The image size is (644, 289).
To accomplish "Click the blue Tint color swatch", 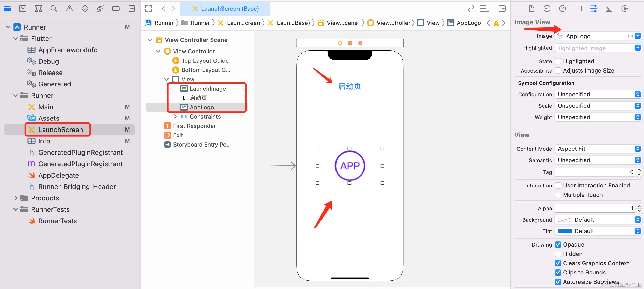I will tap(565, 231).
